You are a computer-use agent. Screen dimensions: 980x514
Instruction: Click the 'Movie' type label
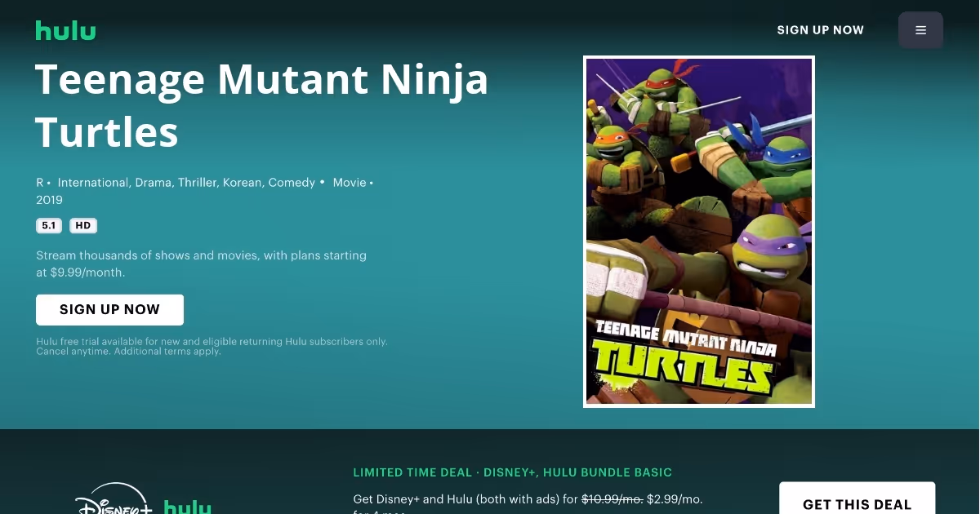(350, 183)
